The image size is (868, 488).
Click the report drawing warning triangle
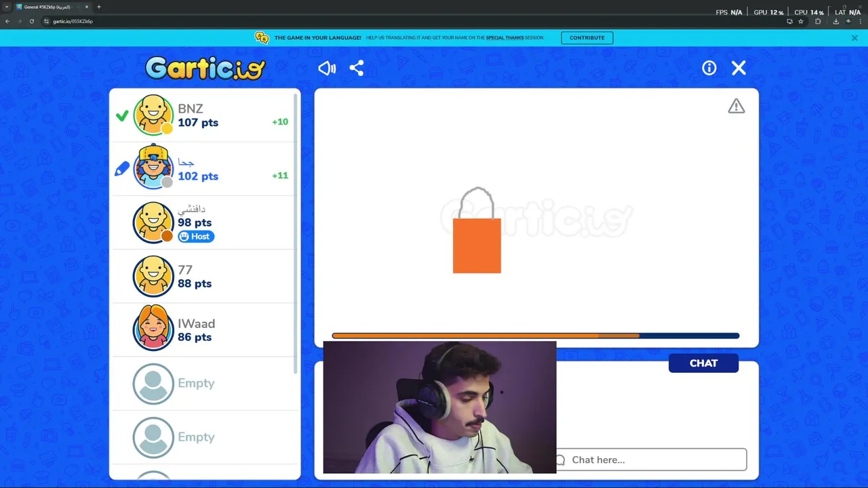click(x=736, y=106)
